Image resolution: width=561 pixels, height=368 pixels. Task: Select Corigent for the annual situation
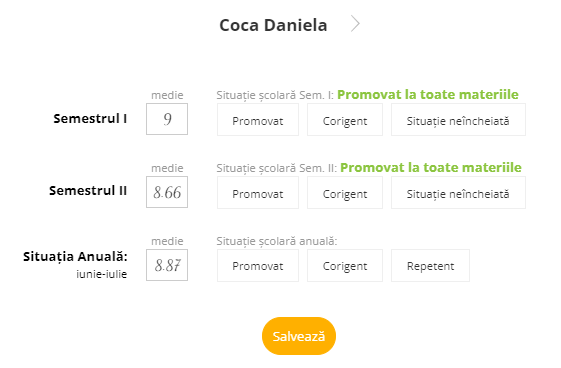345,266
